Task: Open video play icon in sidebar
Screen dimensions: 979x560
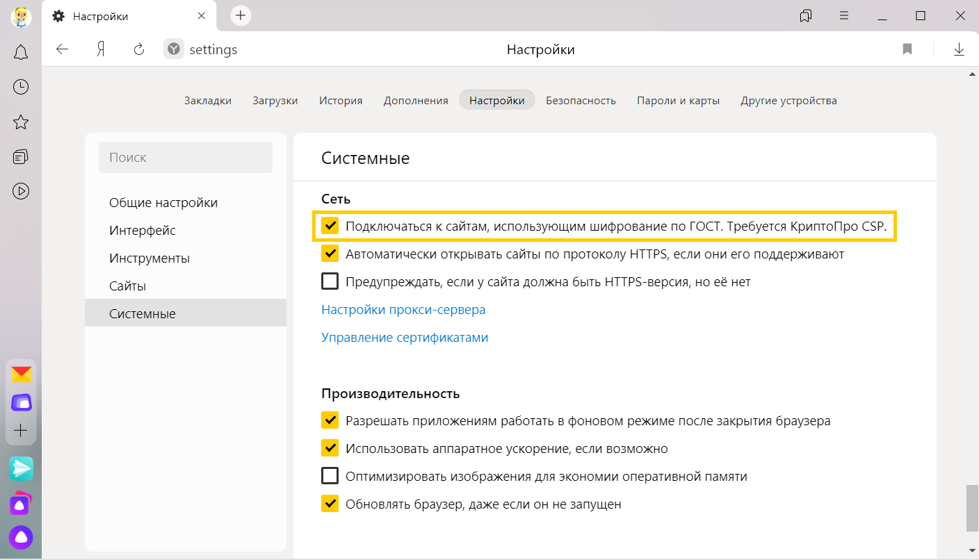Action: point(21,191)
